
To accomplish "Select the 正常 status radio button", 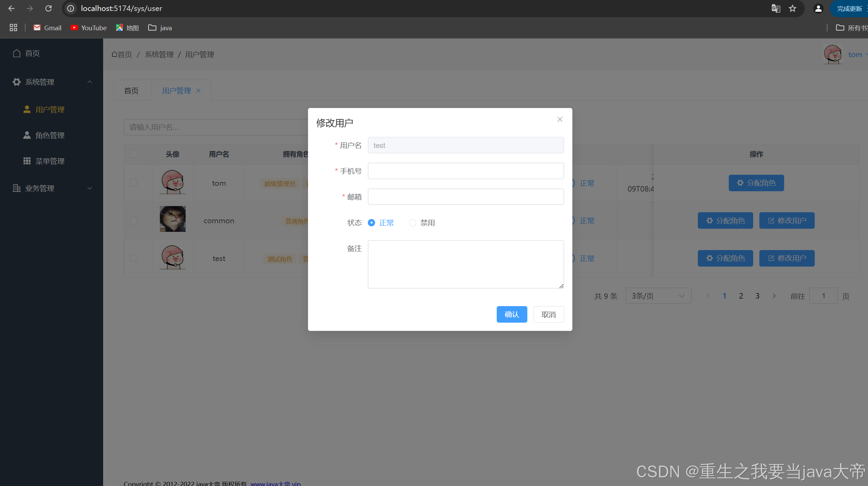I will click(371, 223).
